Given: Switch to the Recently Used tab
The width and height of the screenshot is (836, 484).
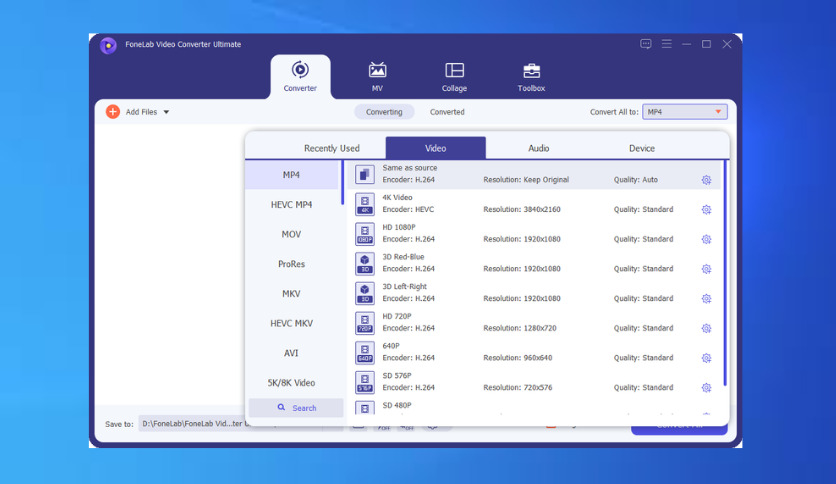Looking at the screenshot, I should 332,148.
